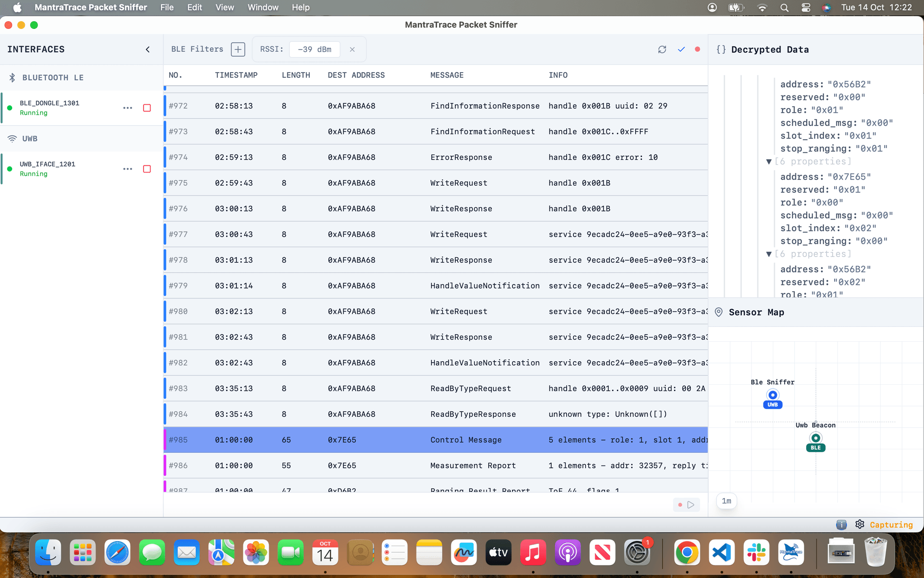This screenshot has height=578, width=924.
Task: Open the settings gear in status bar
Action: pyautogui.click(x=859, y=524)
